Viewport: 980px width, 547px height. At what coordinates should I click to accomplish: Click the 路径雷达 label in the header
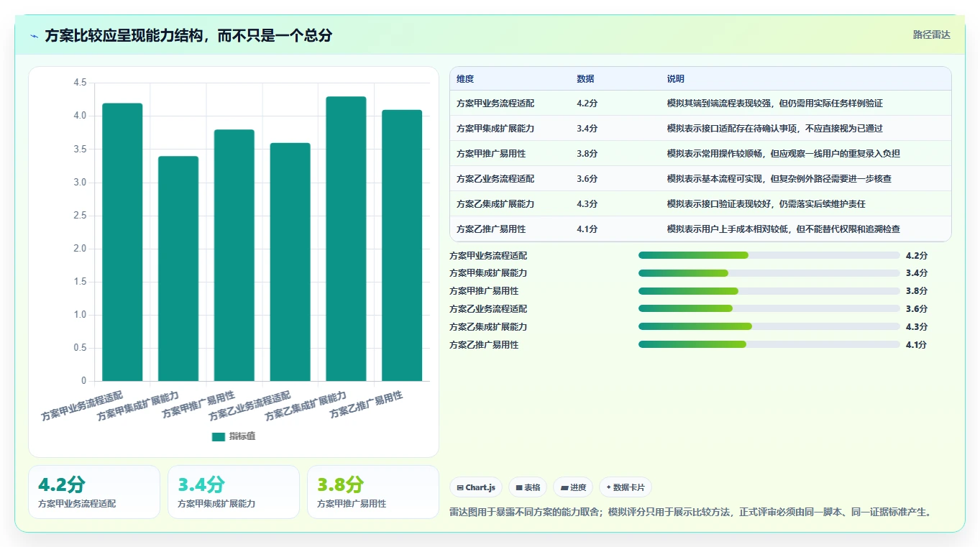click(x=932, y=35)
